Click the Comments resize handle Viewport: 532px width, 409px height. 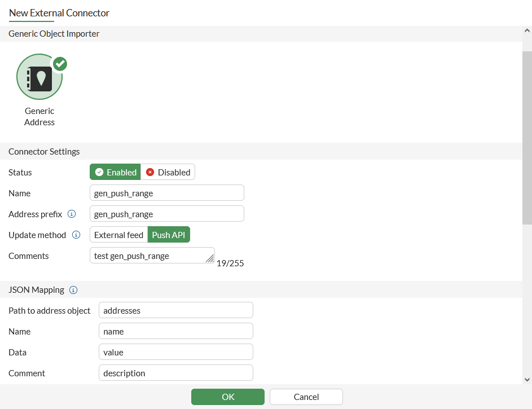click(x=210, y=259)
